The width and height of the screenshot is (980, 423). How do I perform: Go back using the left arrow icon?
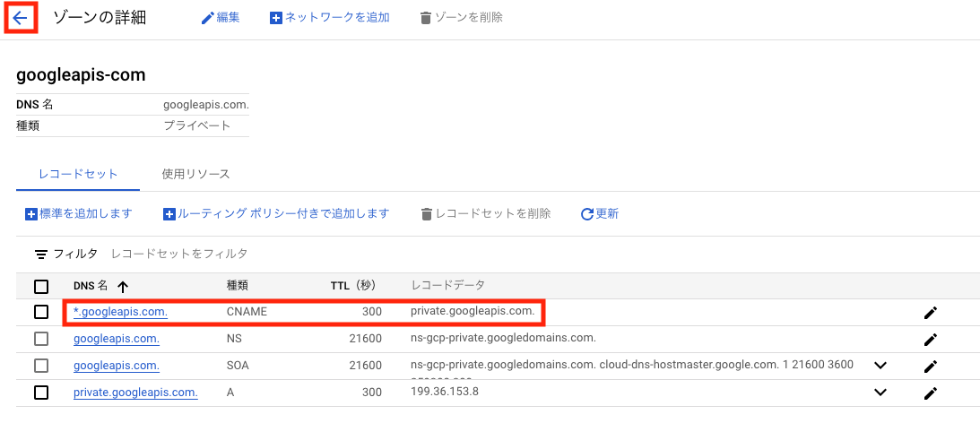(21, 18)
